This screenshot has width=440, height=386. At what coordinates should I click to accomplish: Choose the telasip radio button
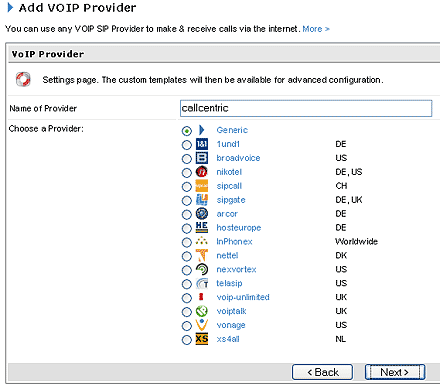187,284
